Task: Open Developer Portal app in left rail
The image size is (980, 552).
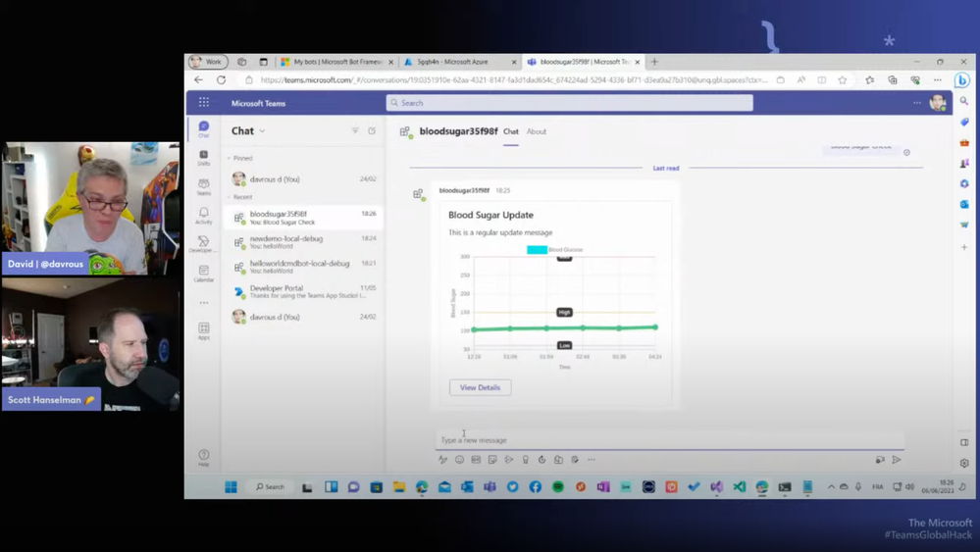Action: tap(204, 244)
